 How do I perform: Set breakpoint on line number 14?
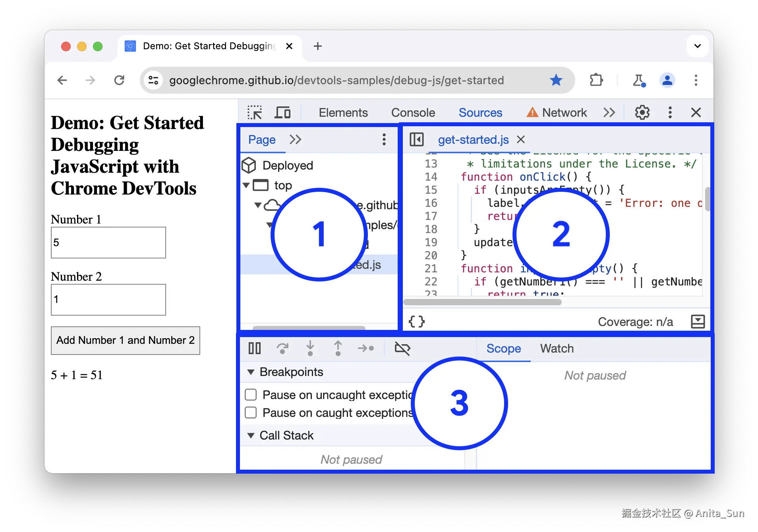pos(431,177)
